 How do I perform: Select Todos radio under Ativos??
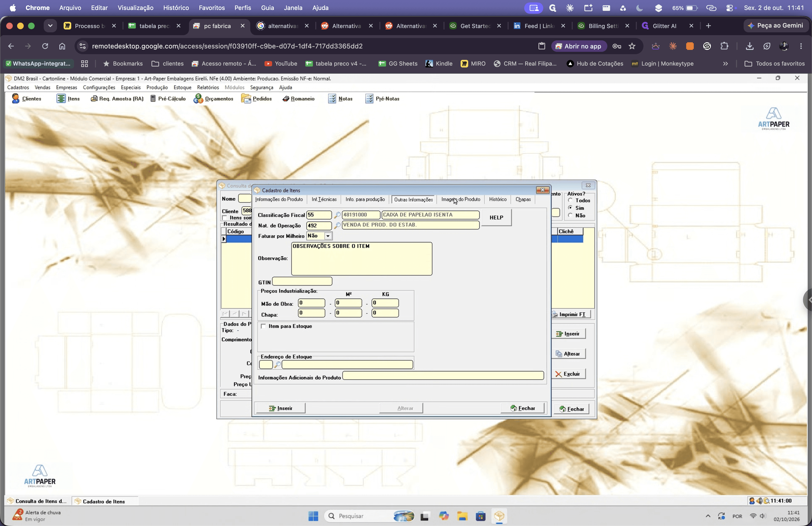point(570,200)
